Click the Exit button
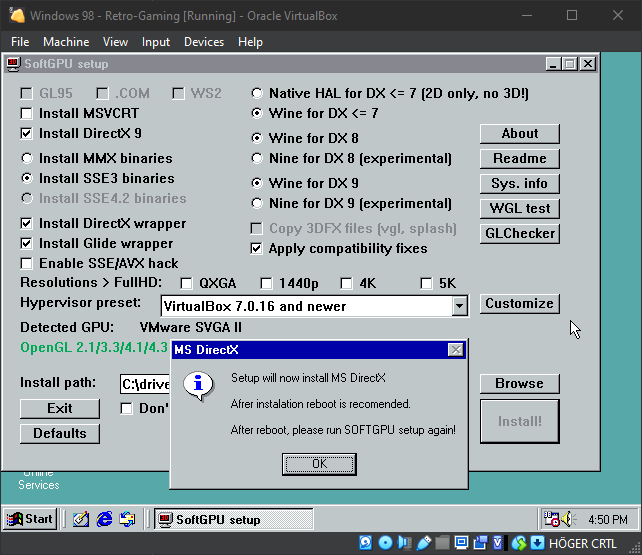 click(60, 408)
